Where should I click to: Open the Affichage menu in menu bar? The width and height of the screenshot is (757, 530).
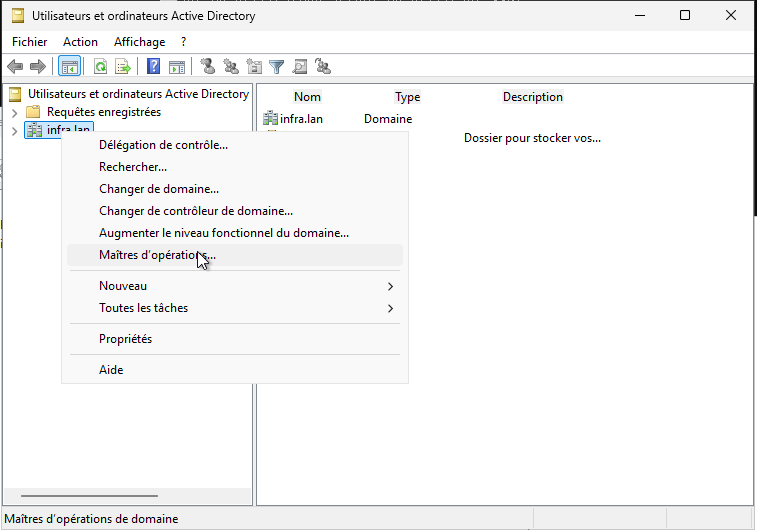(x=139, y=42)
